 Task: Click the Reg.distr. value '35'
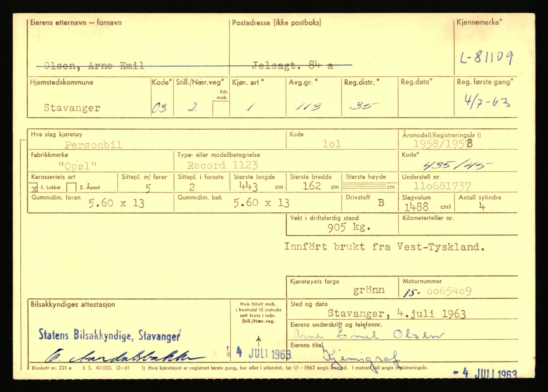[364, 106]
